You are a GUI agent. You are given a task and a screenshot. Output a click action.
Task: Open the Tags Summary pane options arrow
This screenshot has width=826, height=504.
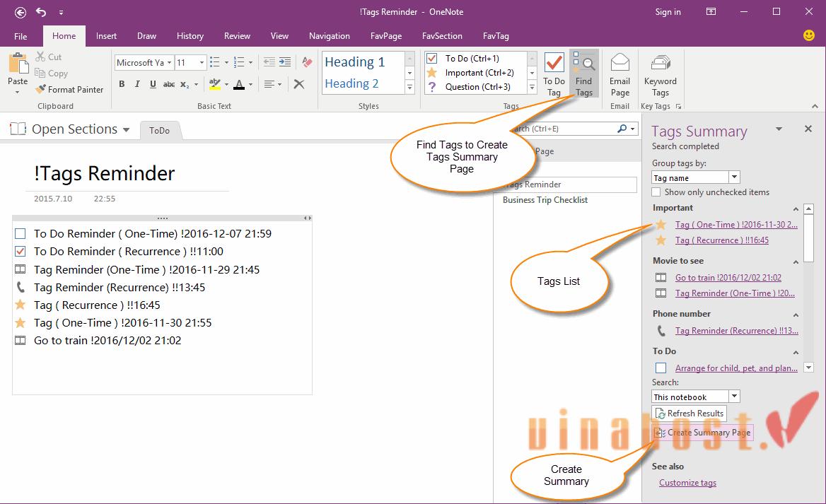779,129
